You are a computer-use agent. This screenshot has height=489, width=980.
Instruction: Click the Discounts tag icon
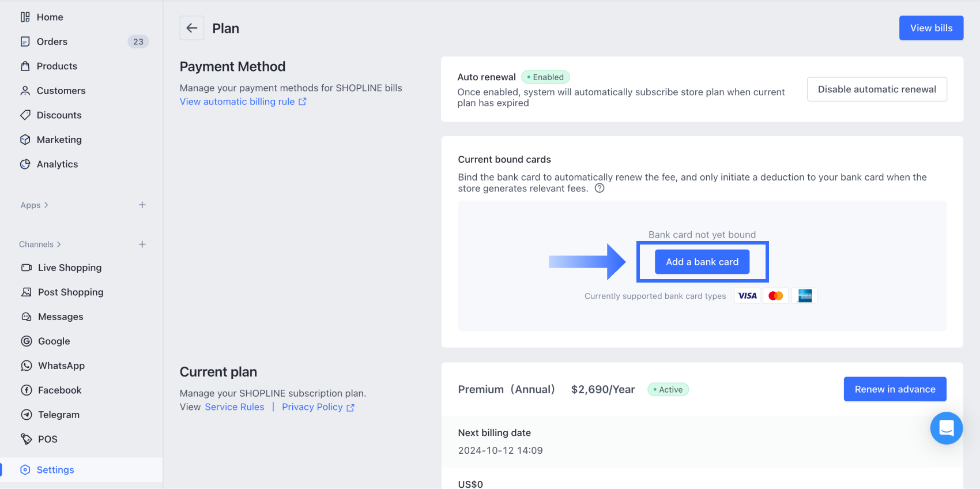tap(25, 115)
